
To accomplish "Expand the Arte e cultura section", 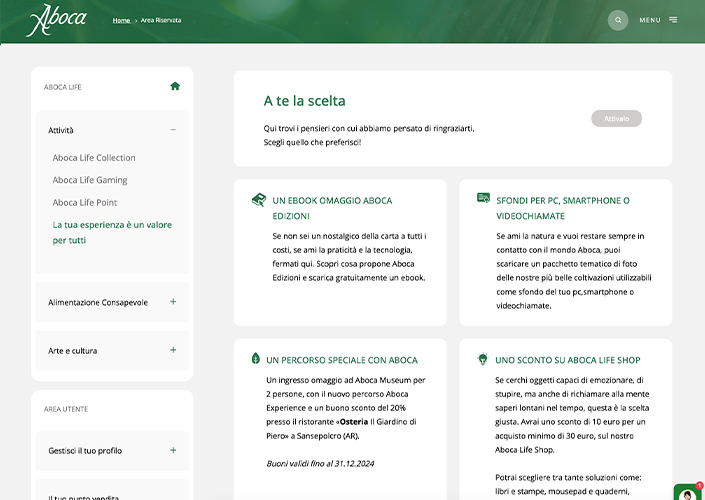I will coord(173,350).
